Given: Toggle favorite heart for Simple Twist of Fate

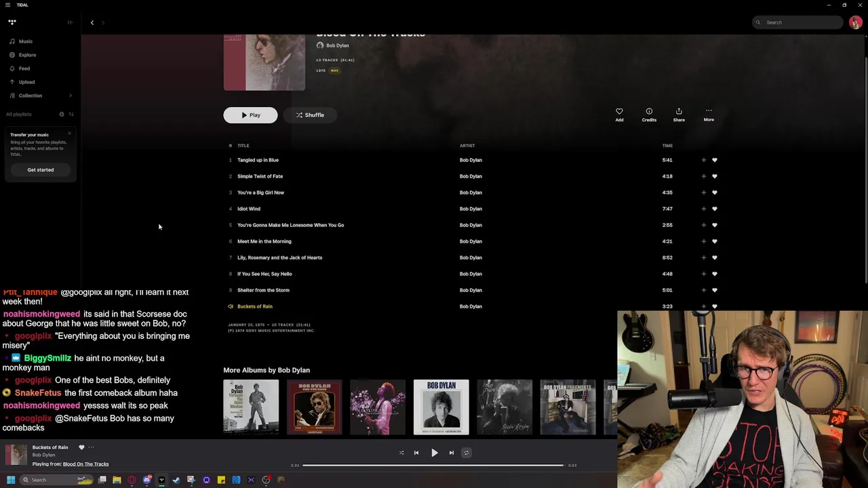Looking at the screenshot, I should coord(715,176).
